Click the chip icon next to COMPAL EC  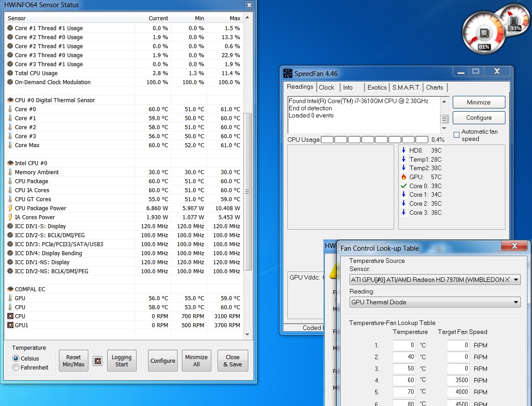[x=10, y=289]
